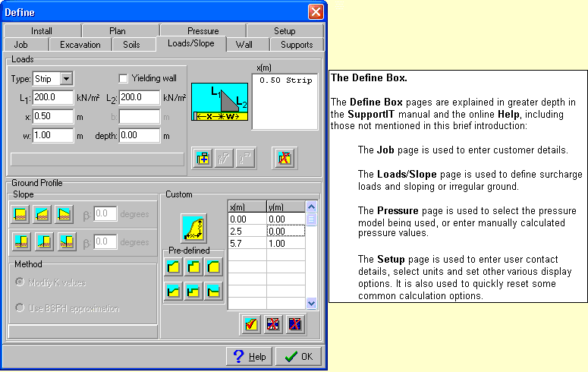
Task: Choose the first pre-defined profile shape
Action: [x=173, y=266]
